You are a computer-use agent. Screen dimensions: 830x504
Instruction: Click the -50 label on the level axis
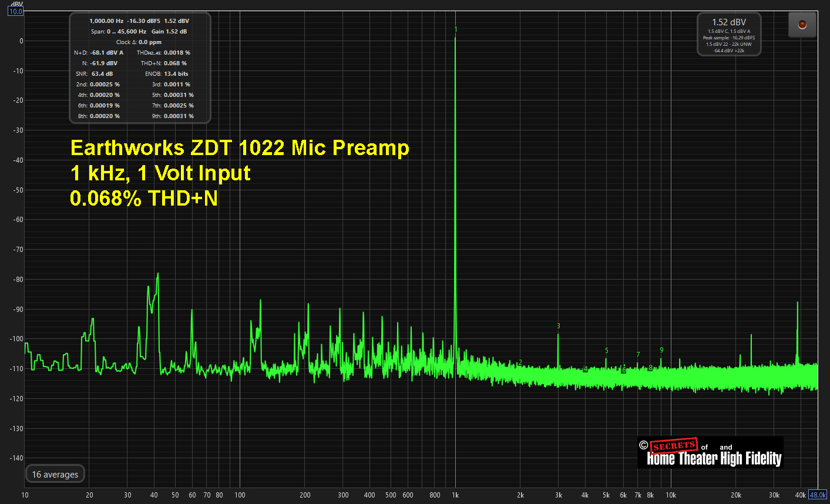click(18, 190)
